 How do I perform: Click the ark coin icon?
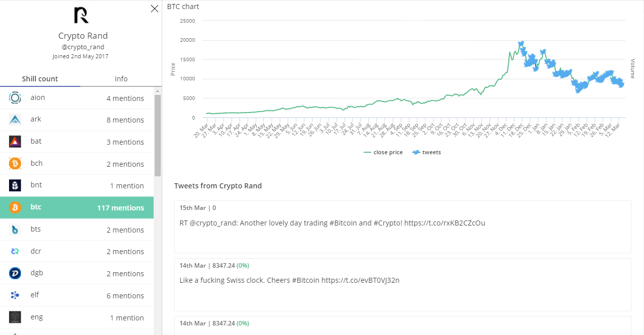(15, 120)
